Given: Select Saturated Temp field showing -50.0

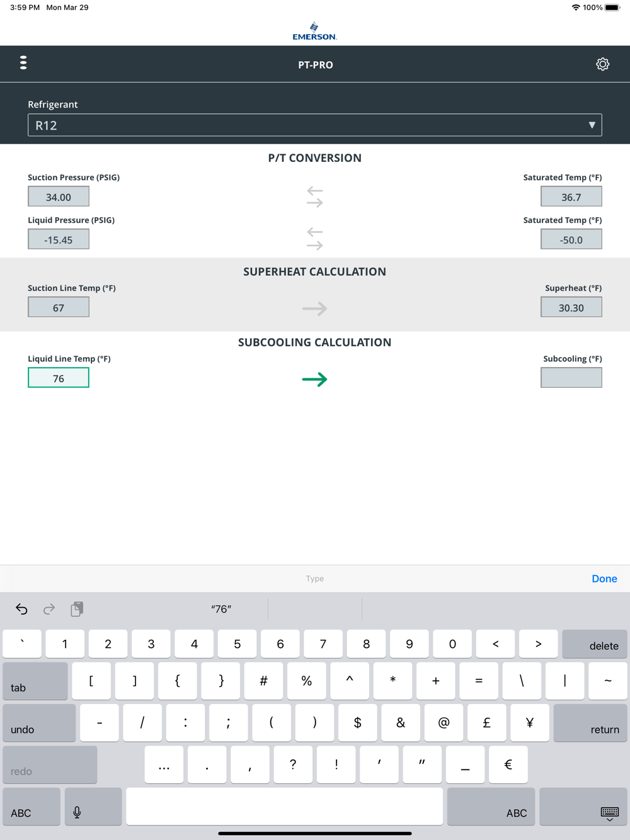Looking at the screenshot, I should click(x=571, y=240).
